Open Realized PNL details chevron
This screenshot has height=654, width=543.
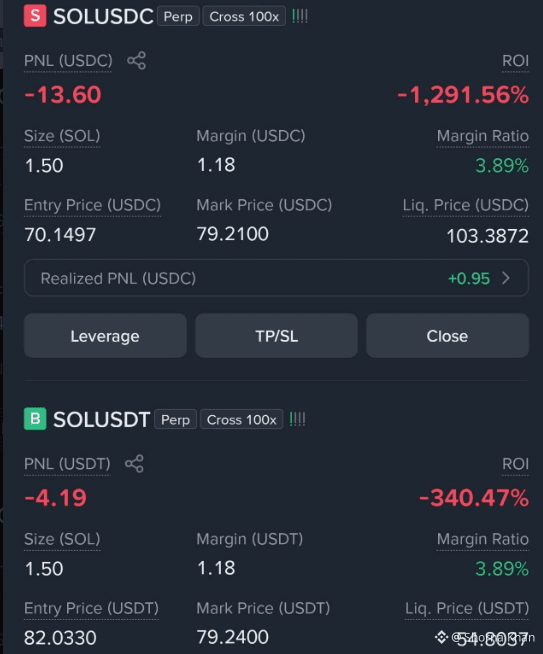506,278
